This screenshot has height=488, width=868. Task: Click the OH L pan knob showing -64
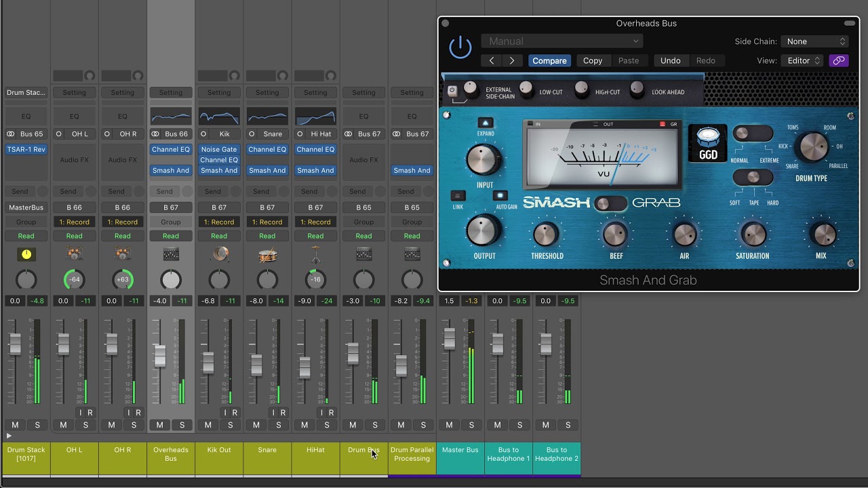pos(75,280)
